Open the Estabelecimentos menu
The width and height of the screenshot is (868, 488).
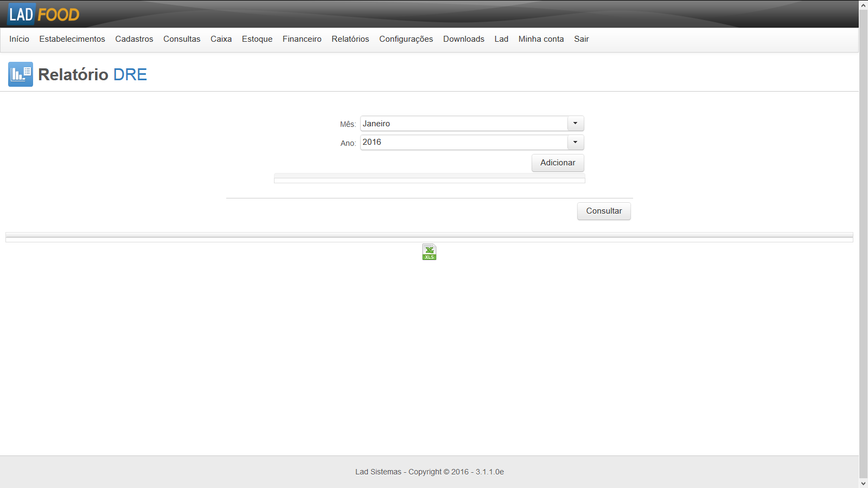point(72,39)
